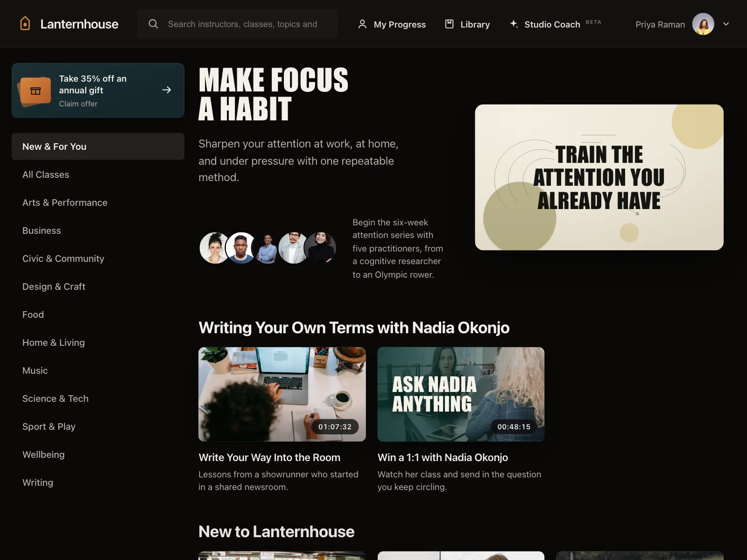Open My Progress in the top navigation
The height and width of the screenshot is (560, 747).
392,24
